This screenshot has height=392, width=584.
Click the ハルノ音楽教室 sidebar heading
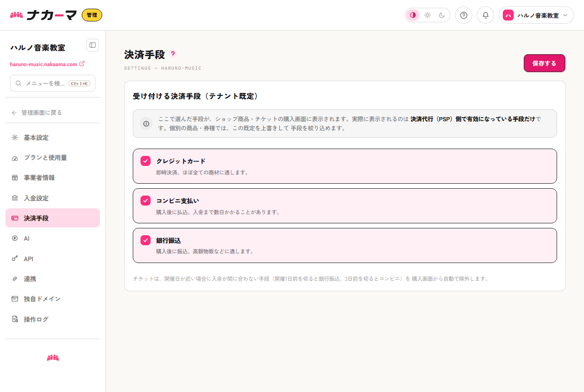37,47
